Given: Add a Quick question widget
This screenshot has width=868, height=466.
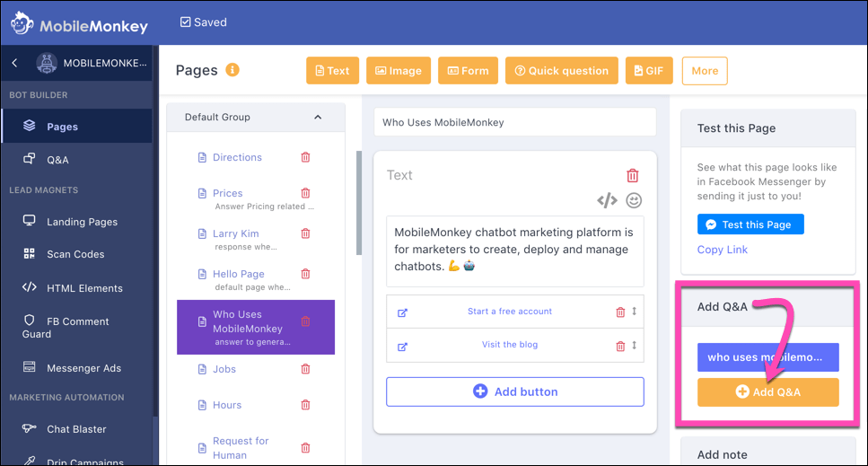Looking at the screenshot, I should point(561,71).
